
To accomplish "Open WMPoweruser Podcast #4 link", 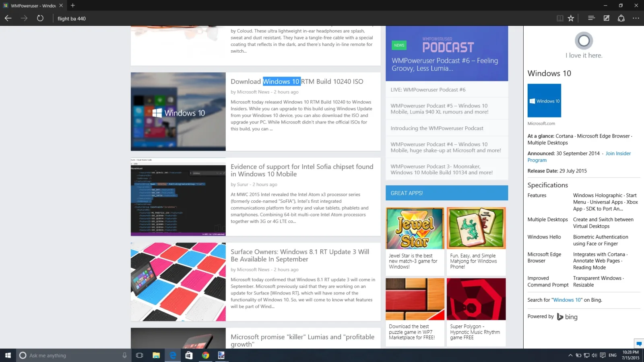I will (446, 147).
